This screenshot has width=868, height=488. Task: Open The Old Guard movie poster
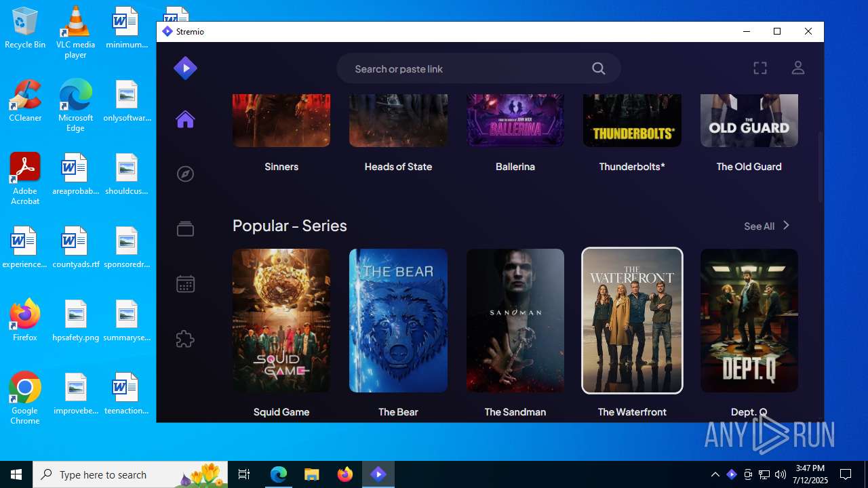[749, 121]
